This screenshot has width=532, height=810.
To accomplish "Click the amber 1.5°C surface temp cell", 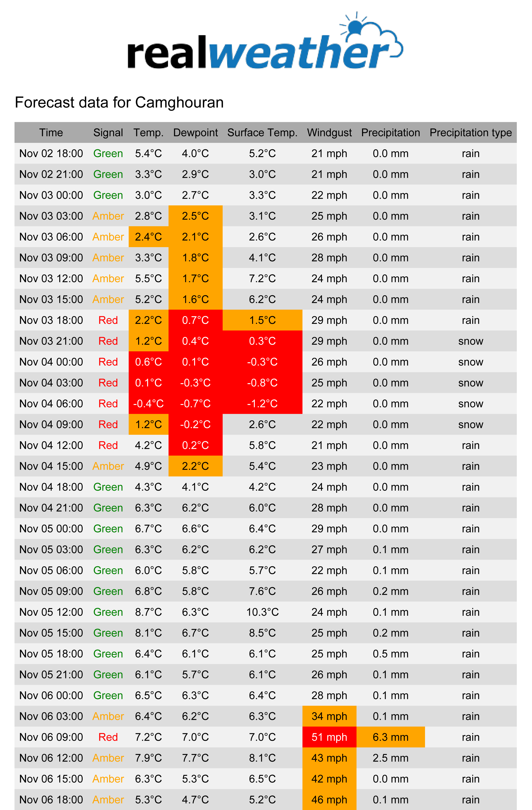I will (x=262, y=320).
